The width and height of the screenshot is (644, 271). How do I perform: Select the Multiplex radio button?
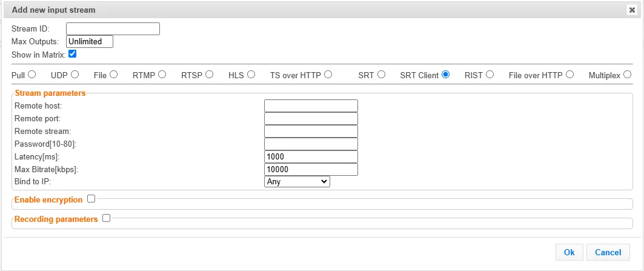(x=627, y=75)
